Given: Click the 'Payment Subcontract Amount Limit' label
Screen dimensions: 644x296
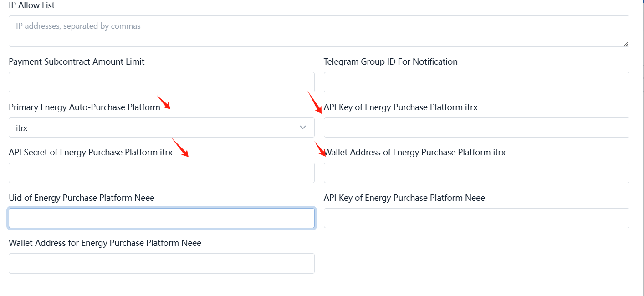Looking at the screenshot, I should tap(77, 61).
